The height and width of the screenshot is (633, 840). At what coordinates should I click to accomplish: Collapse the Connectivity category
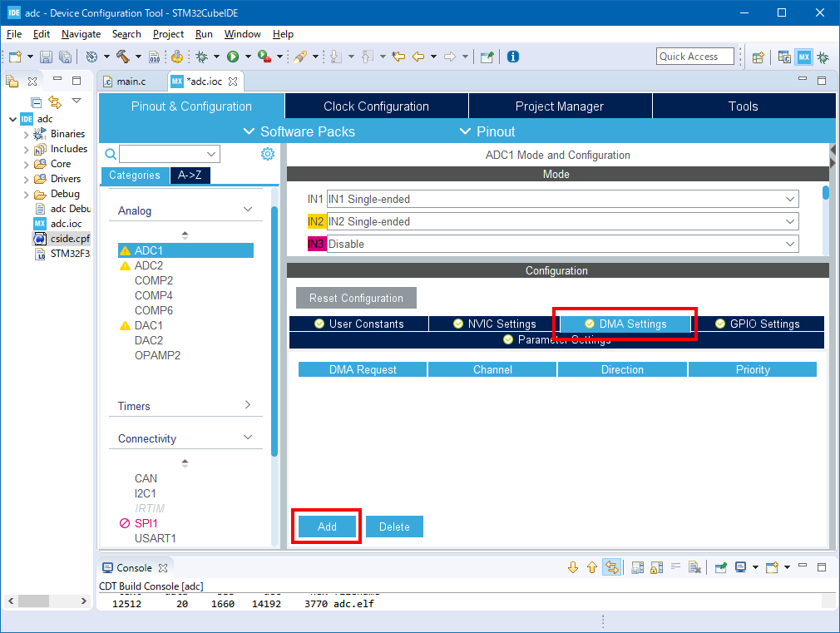(x=248, y=438)
